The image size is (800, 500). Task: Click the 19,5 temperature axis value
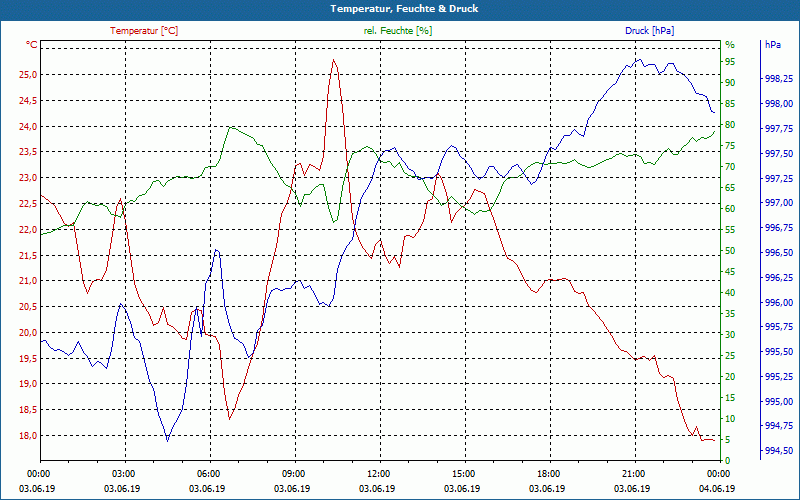click(28, 358)
